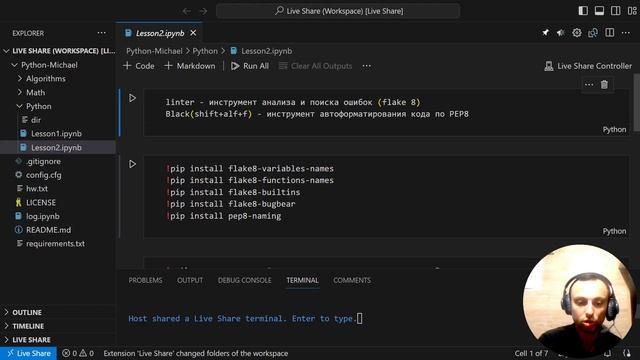
Task: Add a new Code cell
Action: click(x=139, y=66)
